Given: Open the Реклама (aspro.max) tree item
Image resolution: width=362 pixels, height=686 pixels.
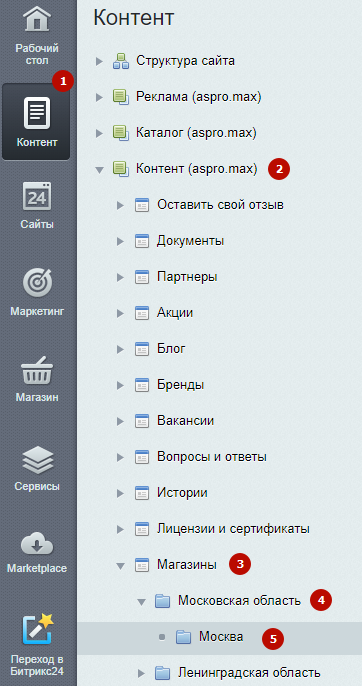Looking at the screenshot, I should click(199, 97).
